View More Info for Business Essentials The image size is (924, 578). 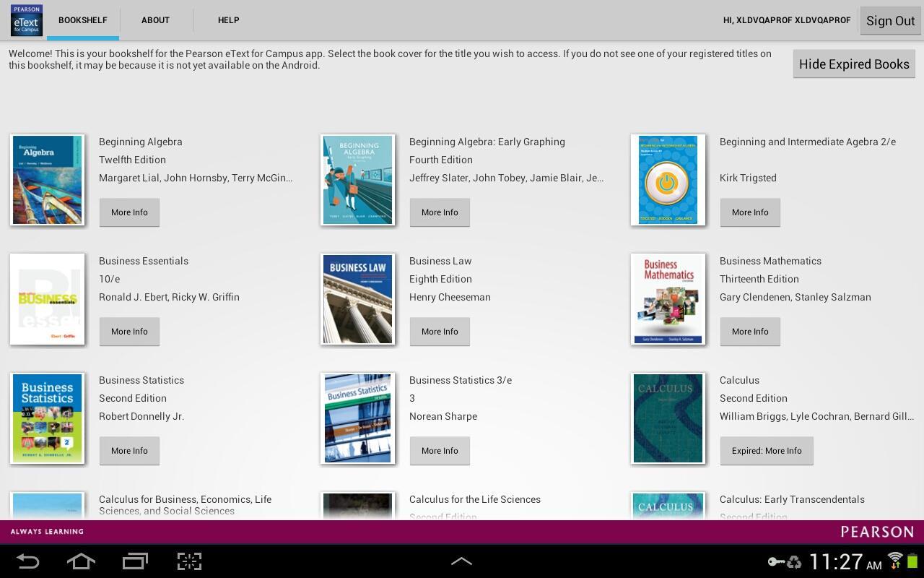(129, 331)
